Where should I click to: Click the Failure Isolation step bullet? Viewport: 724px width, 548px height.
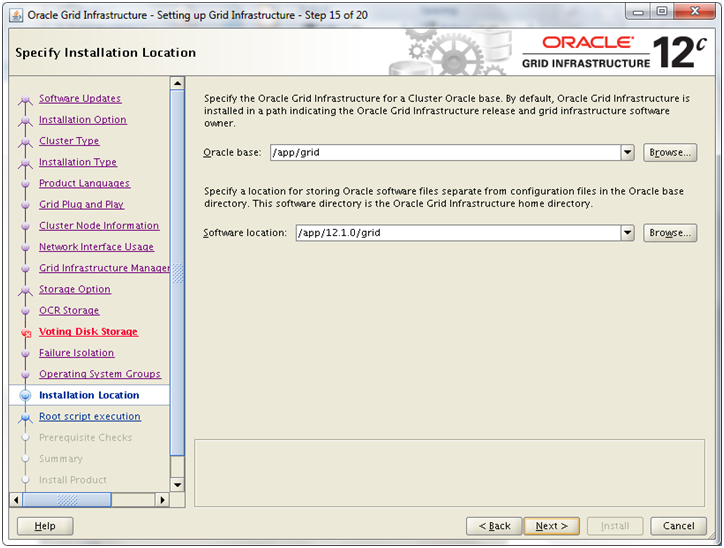click(x=25, y=354)
